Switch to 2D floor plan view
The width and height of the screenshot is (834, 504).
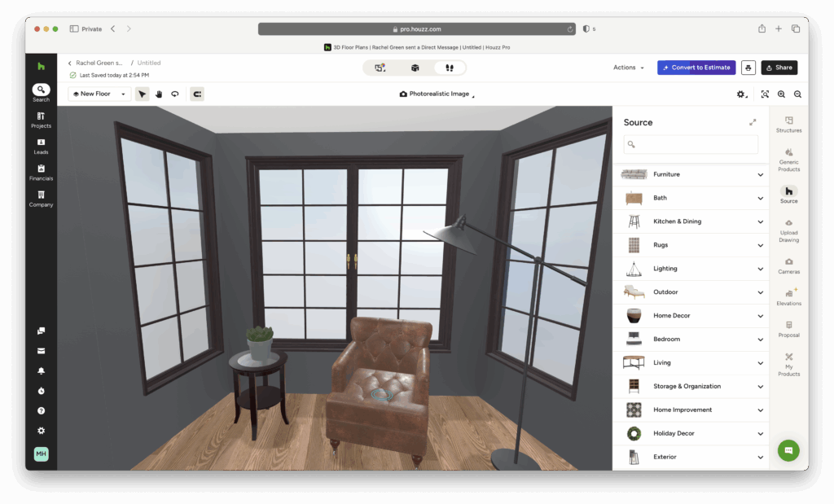pyautogui.click(x=380, y=68)
